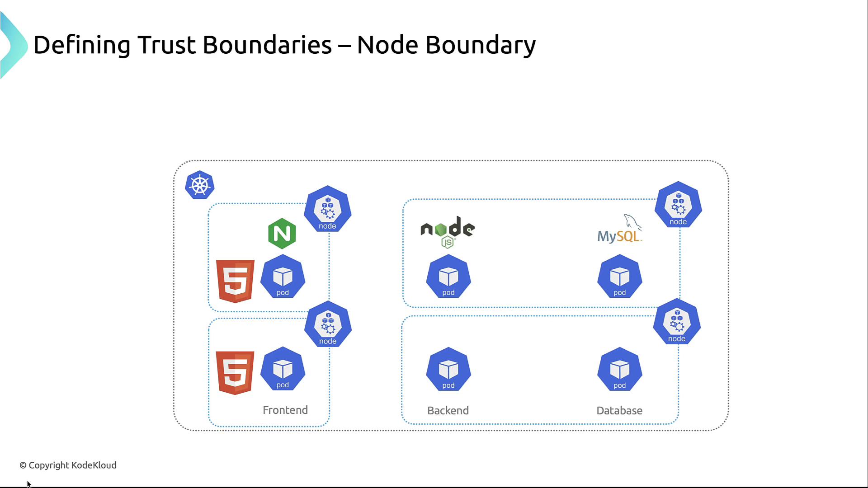Select the pod icon beside upper HTML5
Image resolution: width=868 pixels, height=488 pixels.
coord(283,277)
